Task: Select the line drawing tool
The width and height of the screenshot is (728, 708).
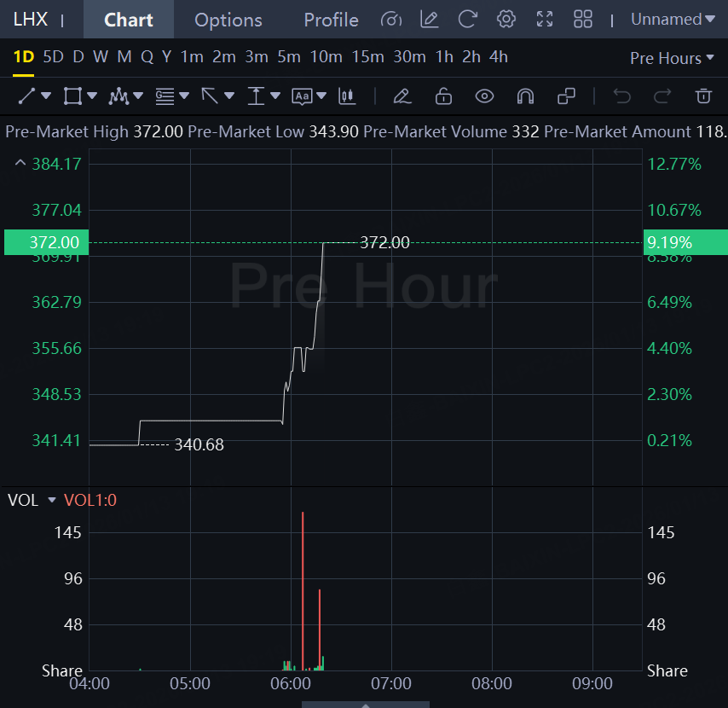Action: pos(26,96)
